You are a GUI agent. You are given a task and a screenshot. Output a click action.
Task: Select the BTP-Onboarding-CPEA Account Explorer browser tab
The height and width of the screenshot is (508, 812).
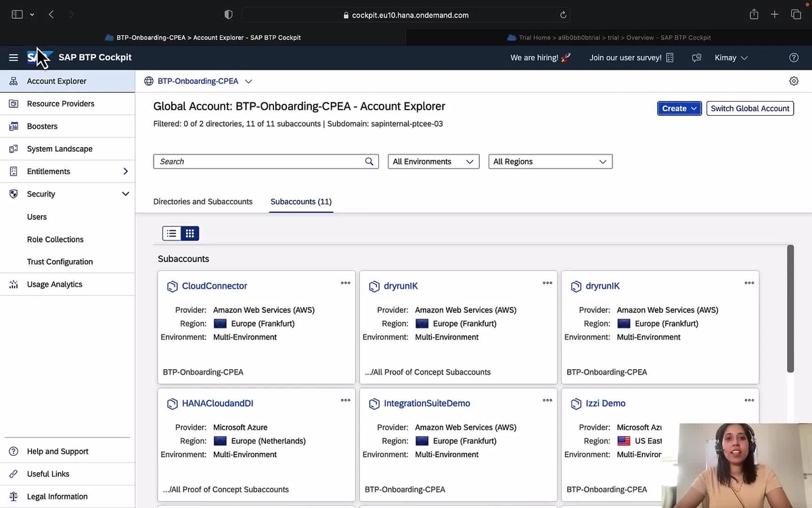pyautogui.click(x=203, y=37)
